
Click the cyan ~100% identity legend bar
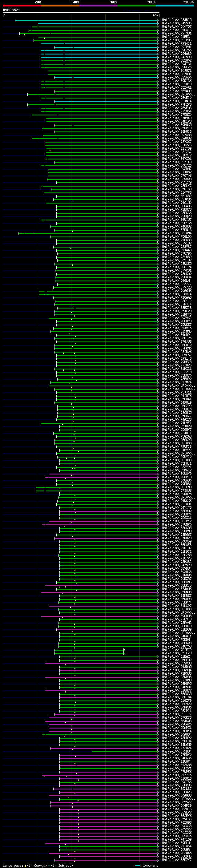(x=175, y=6)
